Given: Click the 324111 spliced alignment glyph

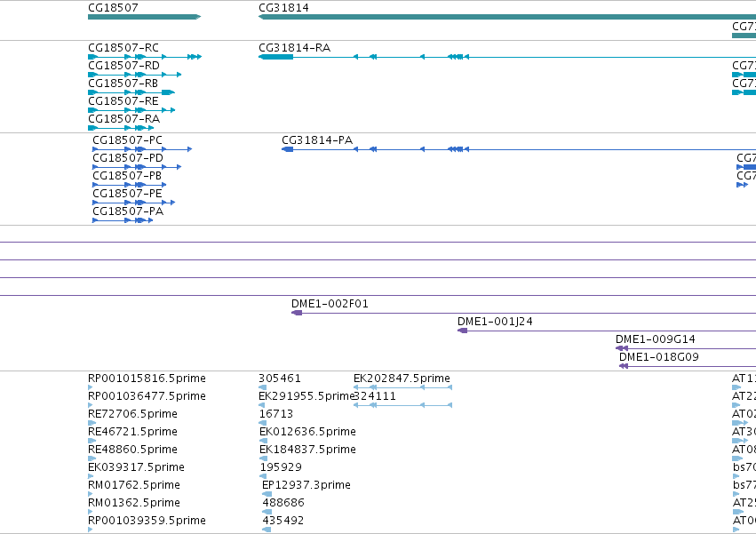Looking at the screenshot, I should pyautogui.click(x=402, y=405).
